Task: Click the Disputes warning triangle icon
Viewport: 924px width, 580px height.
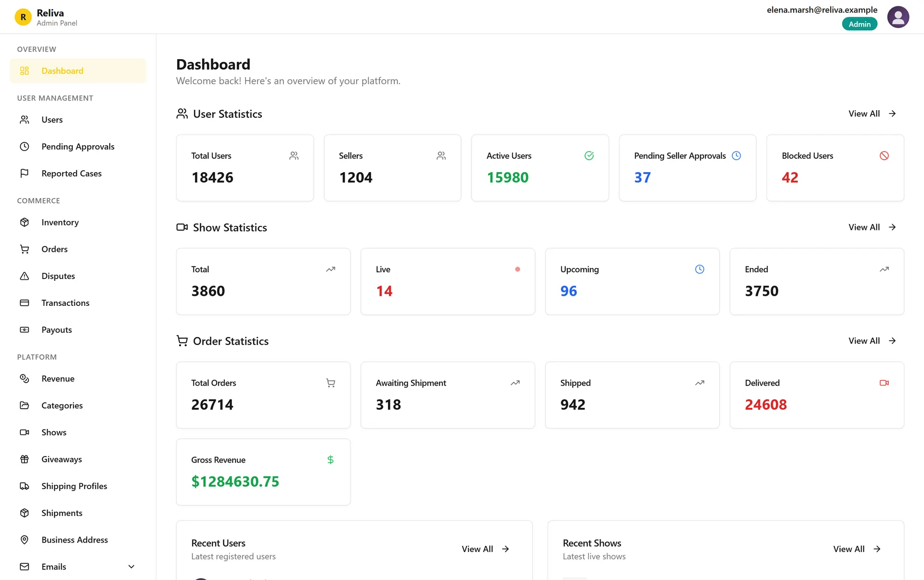Action: (25, 276)
